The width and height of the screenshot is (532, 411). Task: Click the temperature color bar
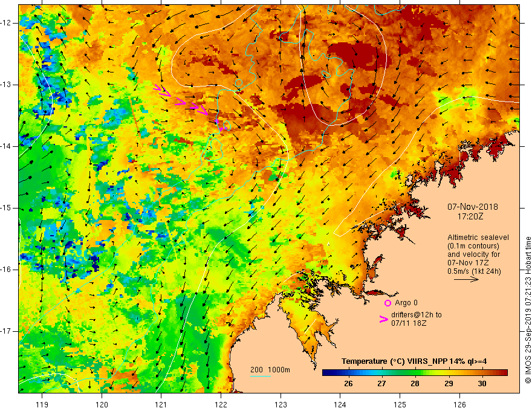[415, 373]
